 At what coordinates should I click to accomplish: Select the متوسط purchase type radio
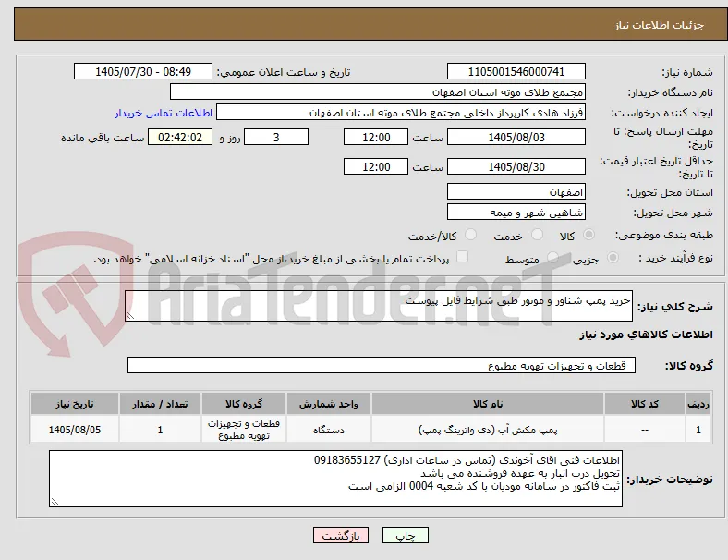click(x=552, y=257)
